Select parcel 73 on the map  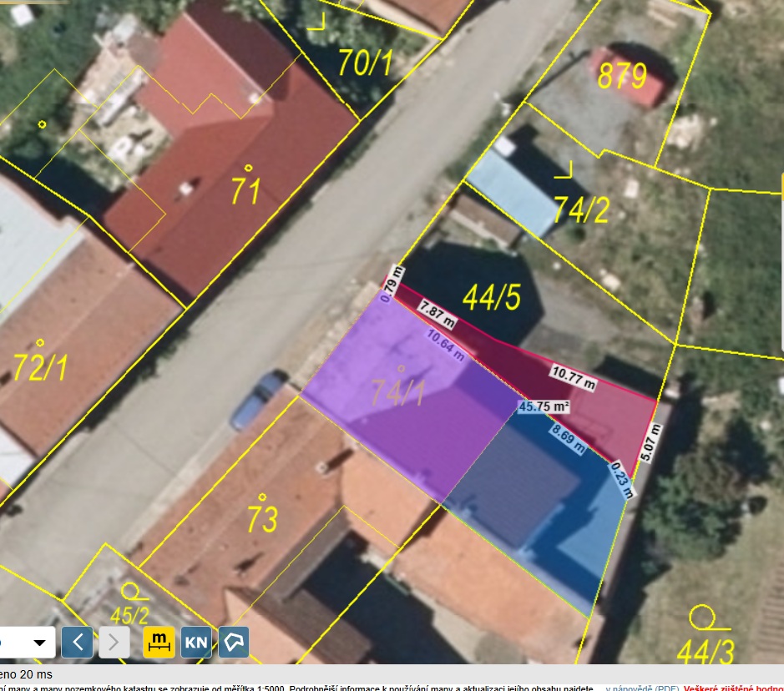point(261,518)
